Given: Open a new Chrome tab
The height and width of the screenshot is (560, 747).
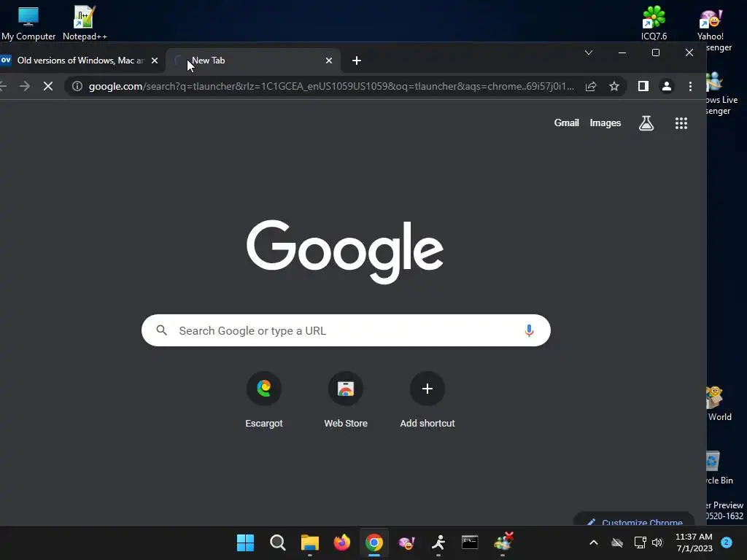Looking at the screenshot, I should click(x=356, y=61).
